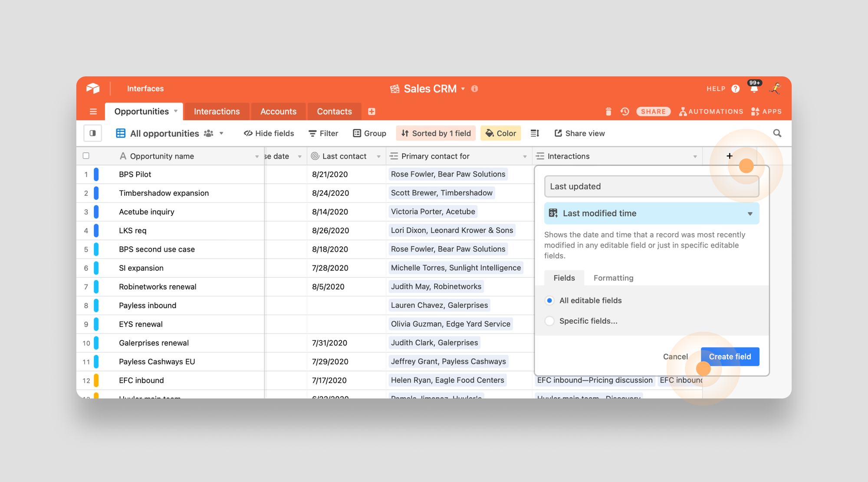Open the hamburger tables menu

point(93,112)
